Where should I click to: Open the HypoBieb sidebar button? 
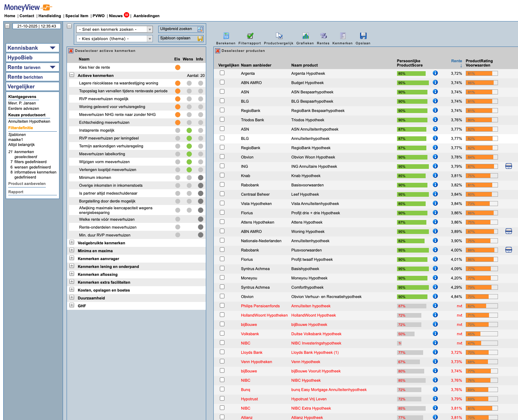click(33, 58)
